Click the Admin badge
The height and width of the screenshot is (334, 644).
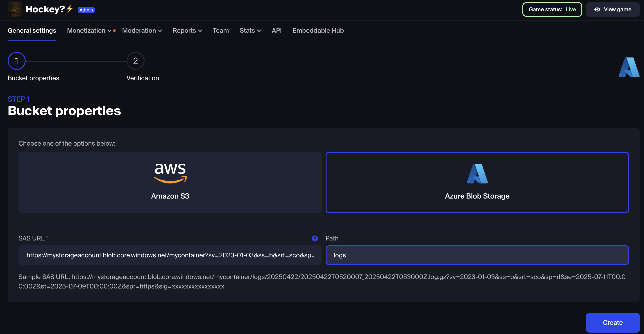[86, 10]
